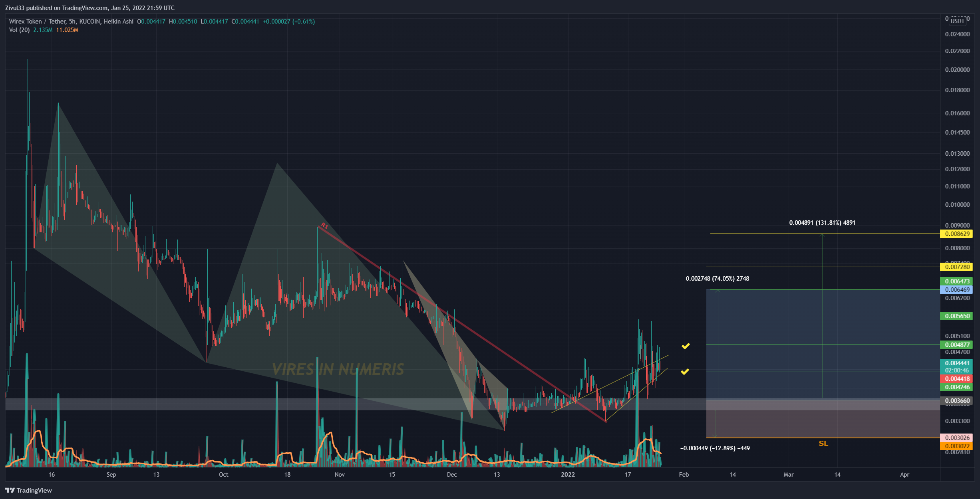Click the lower yellow checkmark near 0.004246
The image size is (980, 499).
point(685,372)
